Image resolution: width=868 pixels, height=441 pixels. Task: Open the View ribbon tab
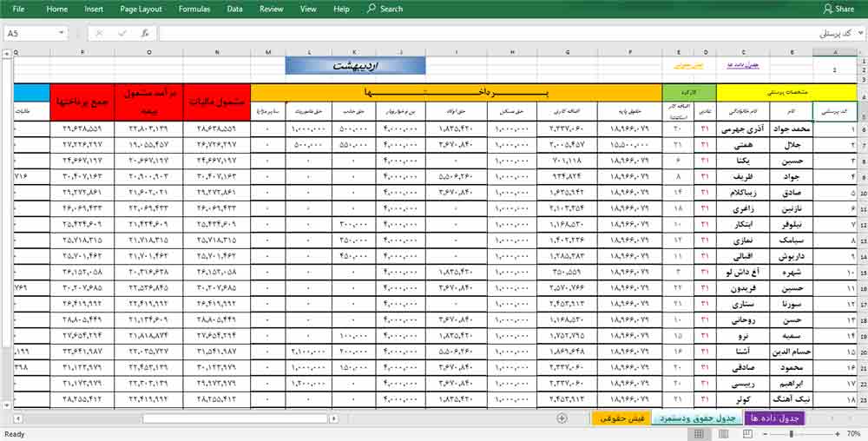pyautogui.click(x=308, y=9)
